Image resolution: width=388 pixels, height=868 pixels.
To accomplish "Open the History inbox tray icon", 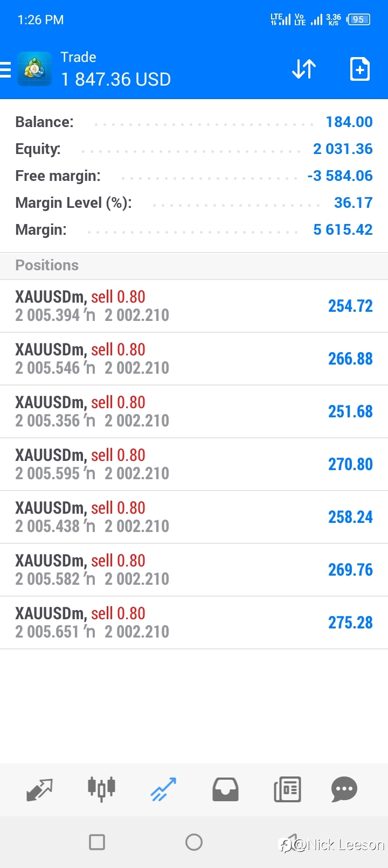I will tap(225, 789).
